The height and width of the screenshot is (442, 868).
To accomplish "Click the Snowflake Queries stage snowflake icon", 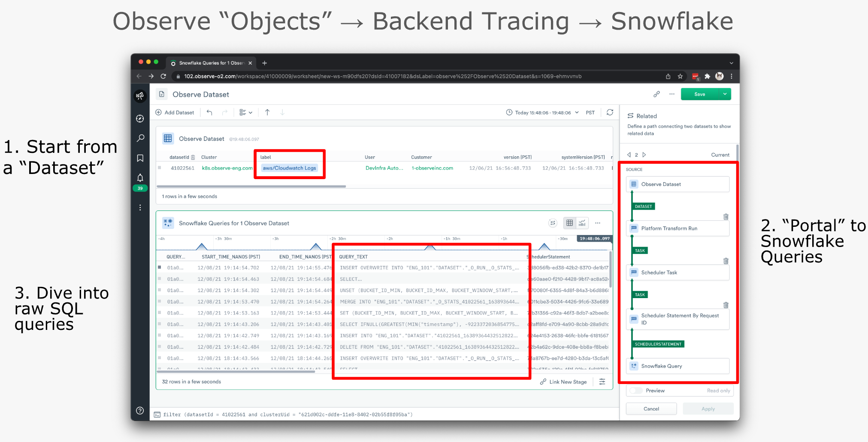I will (168, 223).
